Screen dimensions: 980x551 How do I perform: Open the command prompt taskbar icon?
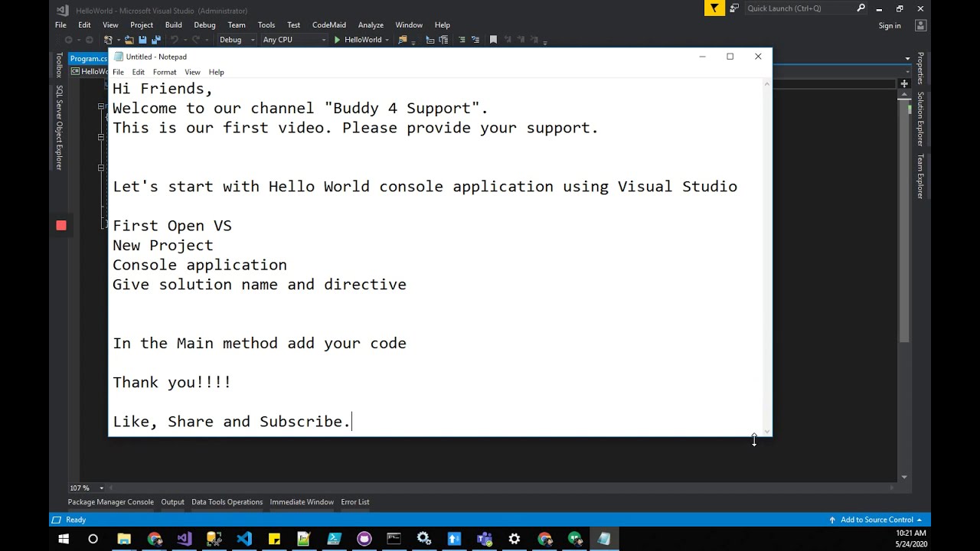[394, 539]
